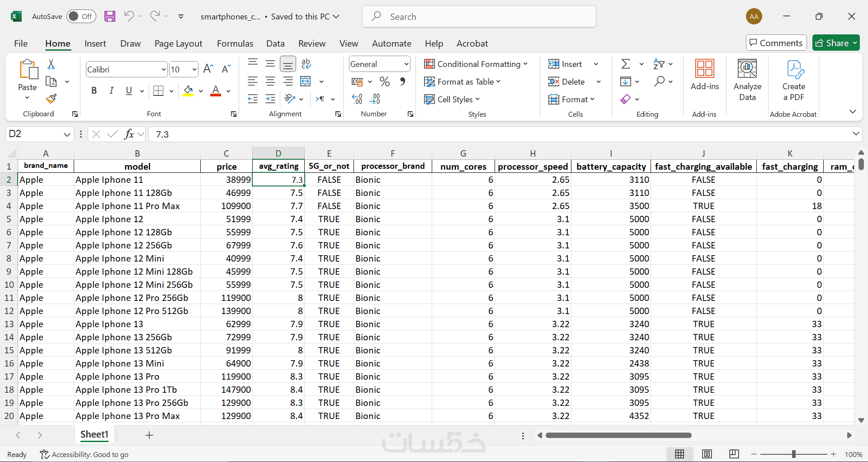Open the Comments pane button
The image size is (868, 462).
click(776, 43)
